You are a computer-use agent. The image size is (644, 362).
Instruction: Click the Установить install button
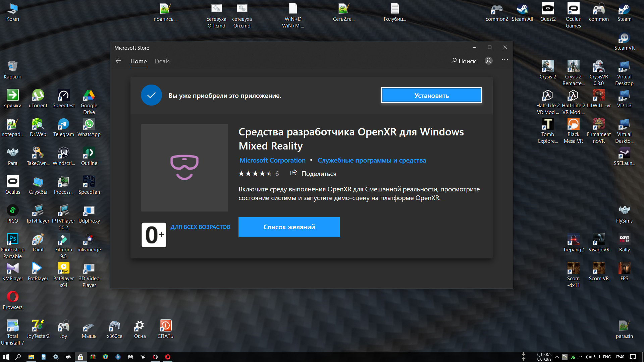431,96
